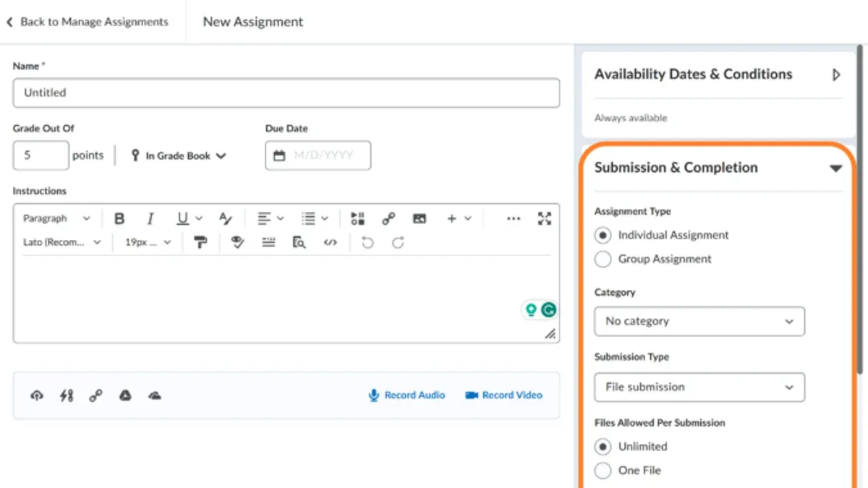Apply italic formatting in the editor
The image size is (868, 488).
click(x=150, y=218)
